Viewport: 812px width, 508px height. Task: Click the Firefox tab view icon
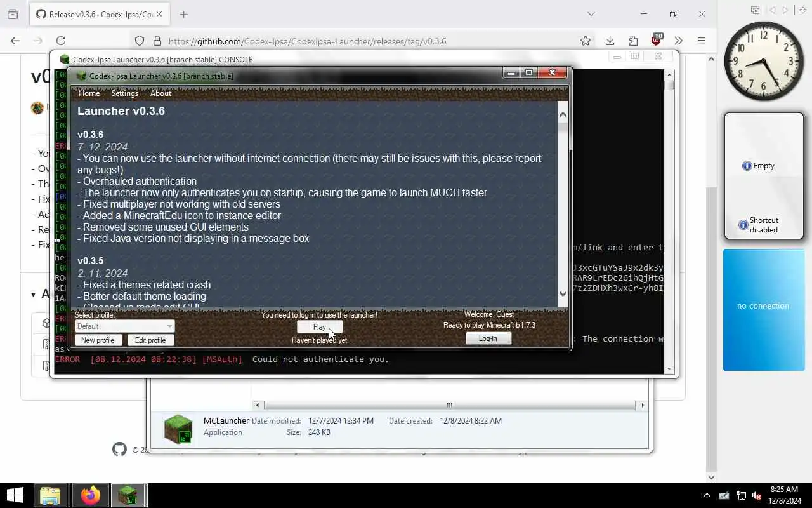click(x=13, y=14)
